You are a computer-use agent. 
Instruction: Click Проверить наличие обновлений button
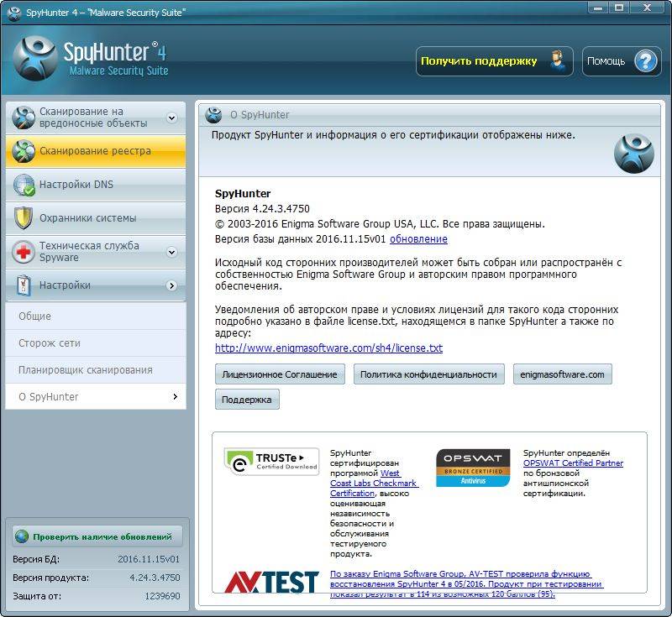coord(97,536)
